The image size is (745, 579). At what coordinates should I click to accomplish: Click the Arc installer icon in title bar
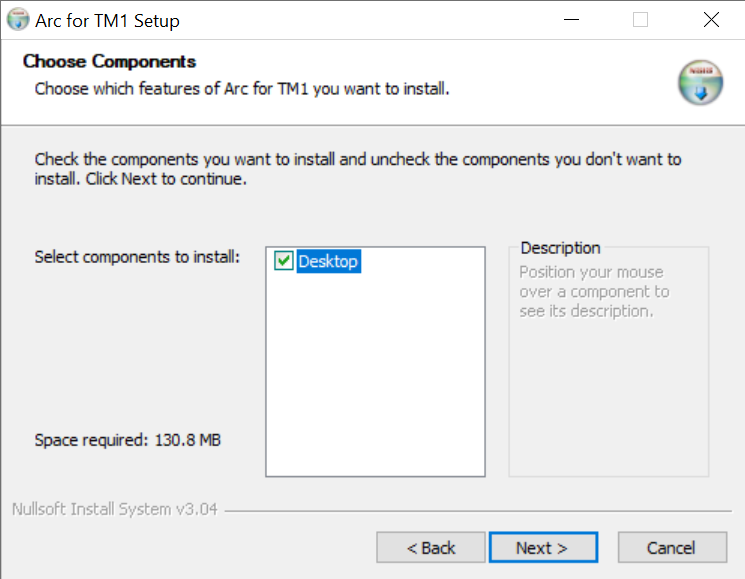click(19, 20)
